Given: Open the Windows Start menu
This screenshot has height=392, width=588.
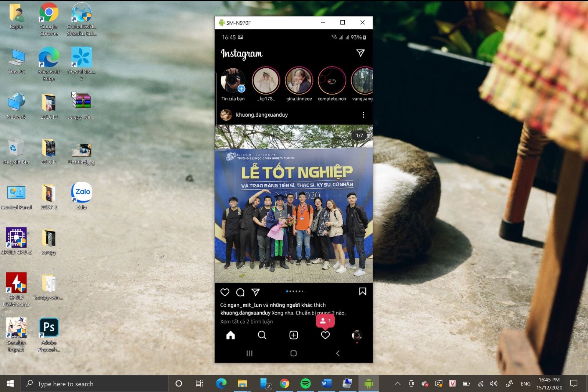Looking at the screenshot, I should point(9,384).
